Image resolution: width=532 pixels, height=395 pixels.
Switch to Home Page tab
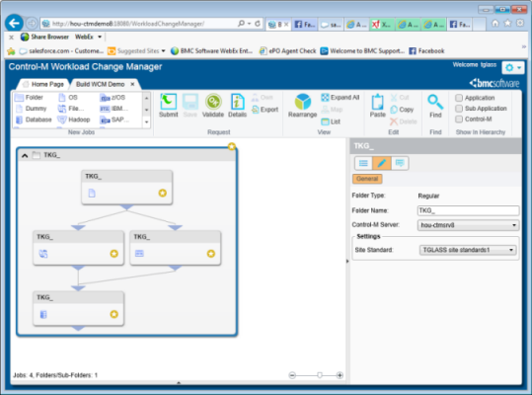pyautogui.click(x=43, y=84)
